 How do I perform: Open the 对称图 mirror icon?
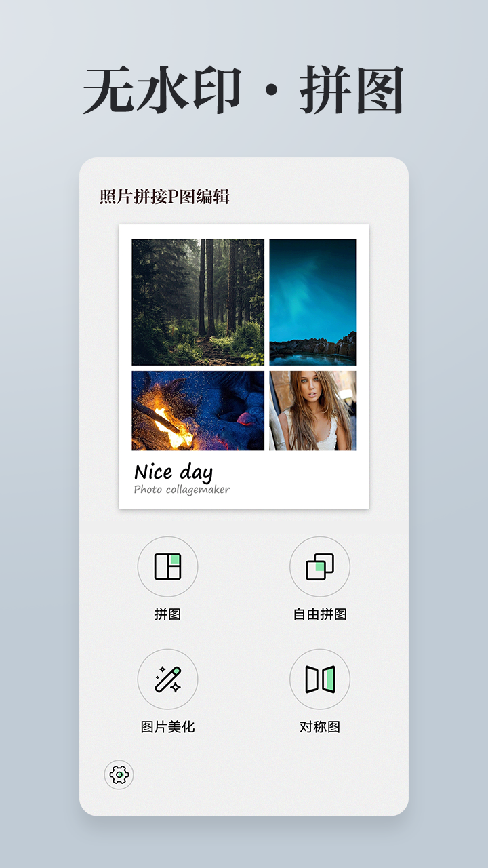click(x=320, y=679)
